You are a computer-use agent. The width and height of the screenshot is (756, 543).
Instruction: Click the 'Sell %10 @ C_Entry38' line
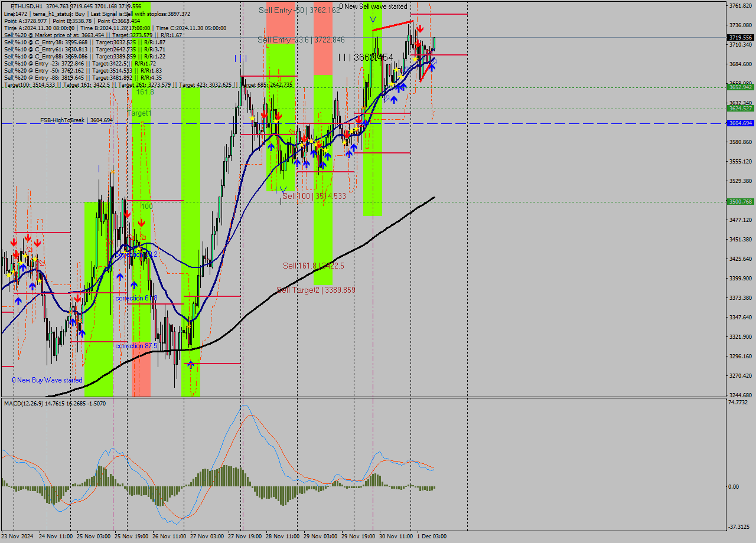click(84, 42)
